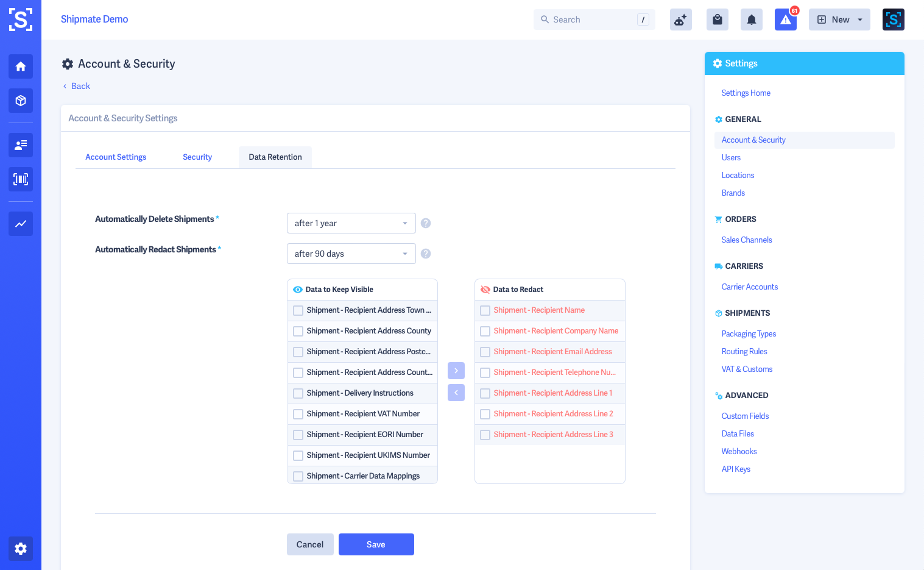Open the Automatically Delete Shipments dropdown
Viewport: 924px width, 570px height.
[x=351, y=223]
